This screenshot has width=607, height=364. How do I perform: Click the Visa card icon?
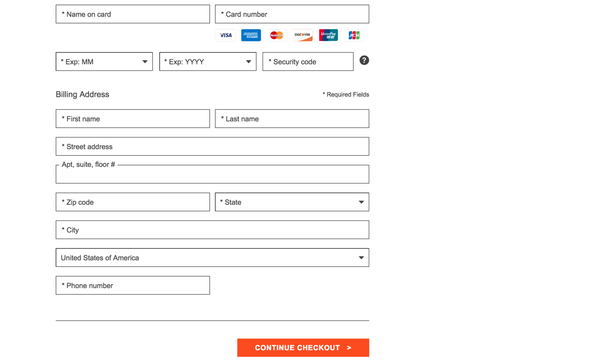tap(226, 35)
